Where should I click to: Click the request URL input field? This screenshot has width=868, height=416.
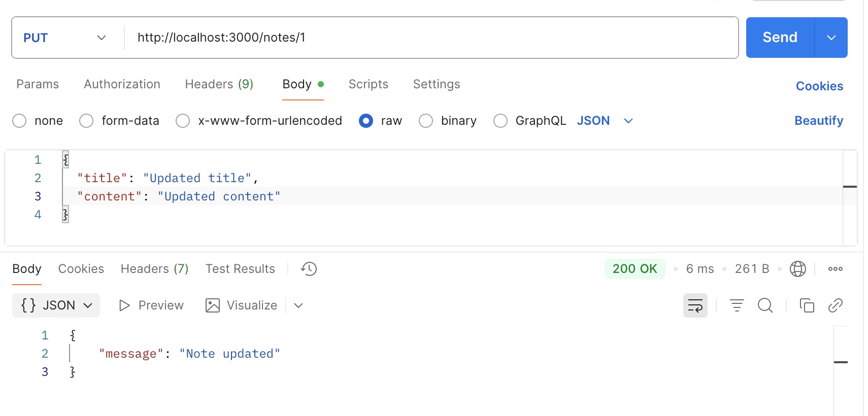[431, 38]
